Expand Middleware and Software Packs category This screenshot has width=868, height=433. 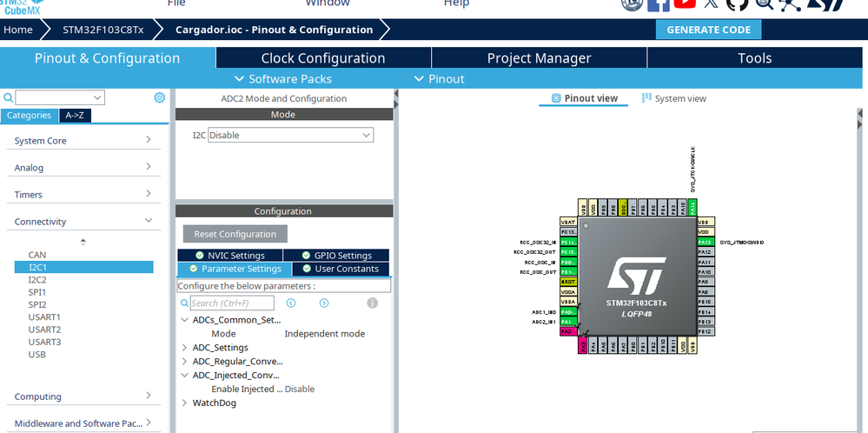click(x=83, y=423)
